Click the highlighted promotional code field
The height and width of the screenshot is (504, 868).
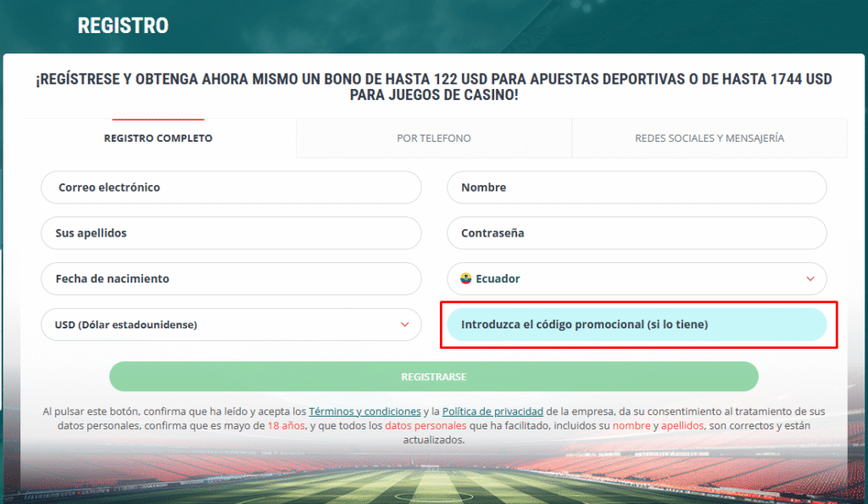[636, 324]
